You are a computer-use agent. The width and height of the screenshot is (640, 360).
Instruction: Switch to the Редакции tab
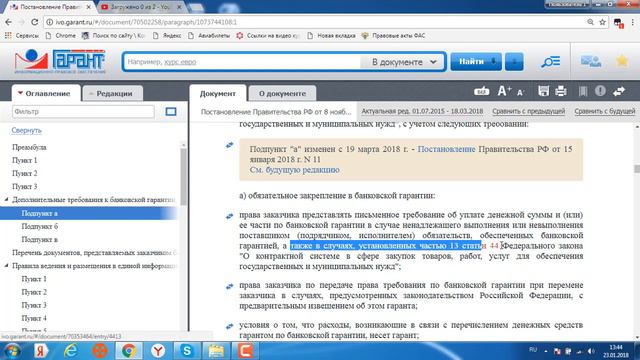point(112,93)
